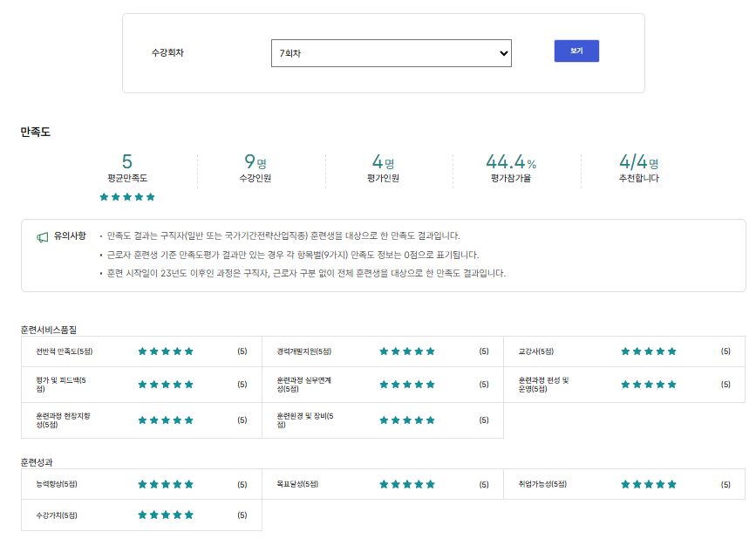Screen dimensions: 756x539
Task: Click the 취업가능성 star rating
Action: tap(649, 484)
